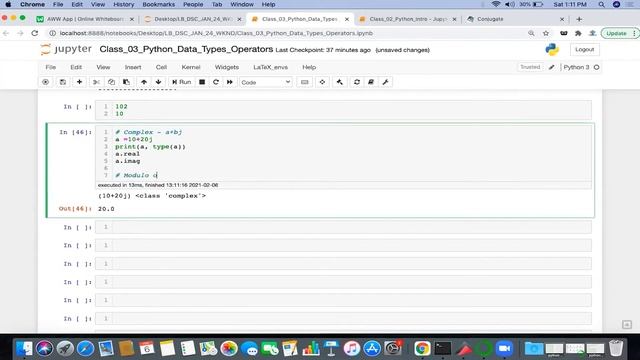Save notebook with the floppy disk icon
The image size is (640, 360).
click(x=62, y=82)
